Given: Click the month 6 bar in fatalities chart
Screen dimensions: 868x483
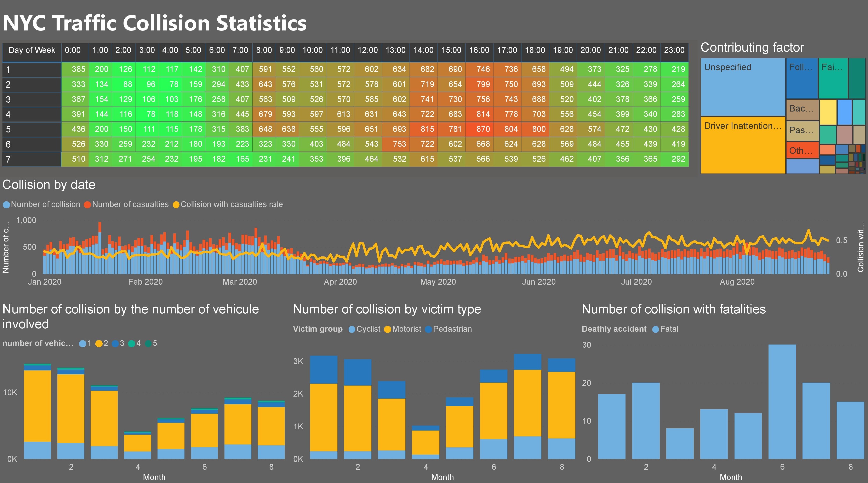Looking at the screenshot, I should point(782,402).
